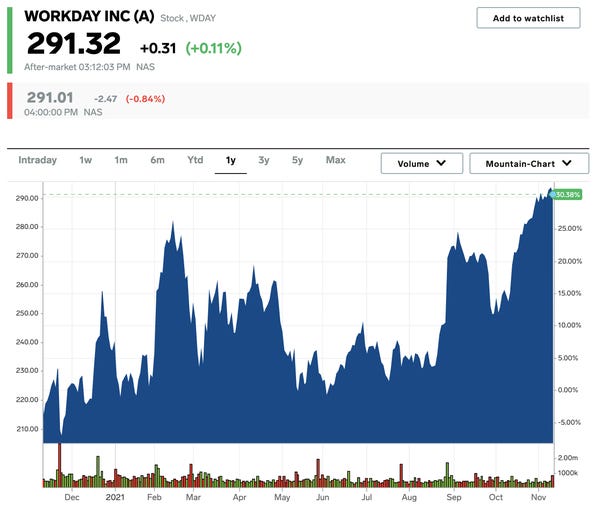Select the 6m time range tab
The image size is (600, 513).
click(157, 160)
